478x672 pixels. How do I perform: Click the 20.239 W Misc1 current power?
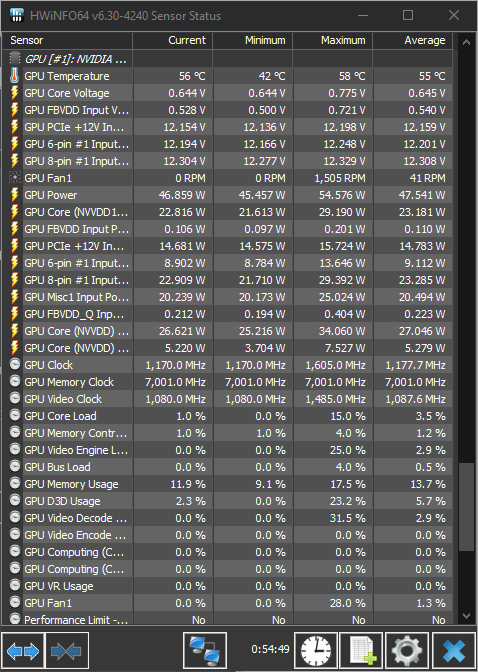coord(182,297)
